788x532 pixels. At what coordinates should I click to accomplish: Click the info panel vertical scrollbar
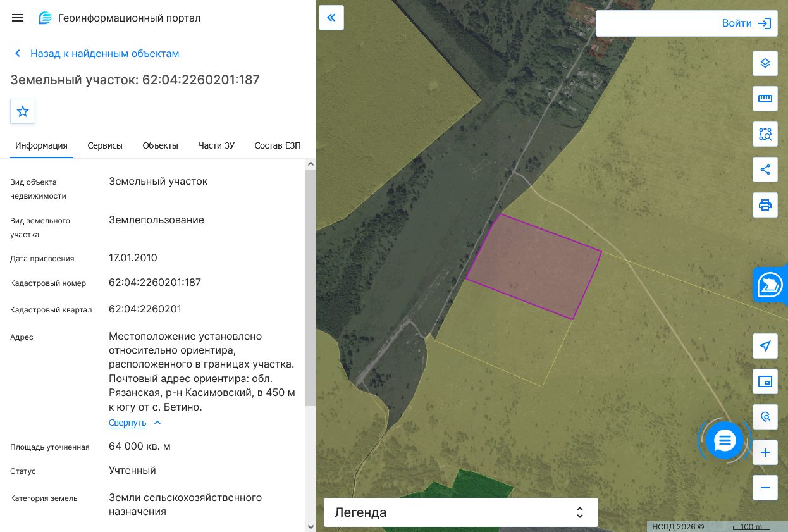point(311,288)
